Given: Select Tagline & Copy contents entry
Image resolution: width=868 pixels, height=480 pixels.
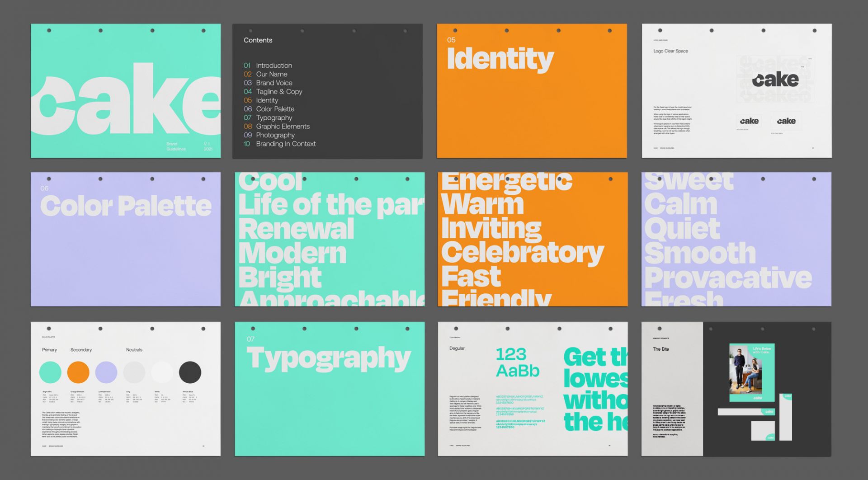Looking at the screenshot, I should point(278,92).
